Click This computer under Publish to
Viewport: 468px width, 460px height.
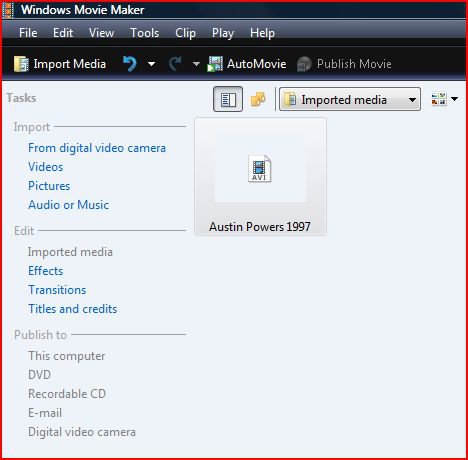(x=67, y=356)
